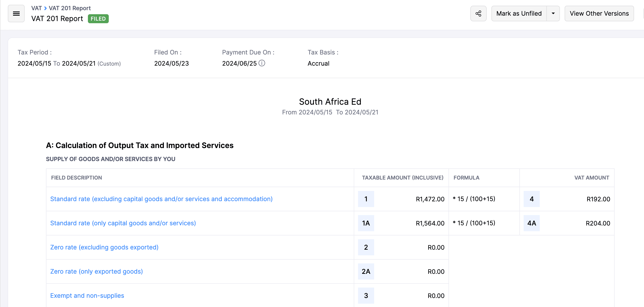Click the FILED status badge
Viewport: 644px width, 307px height.
(98, 19)
